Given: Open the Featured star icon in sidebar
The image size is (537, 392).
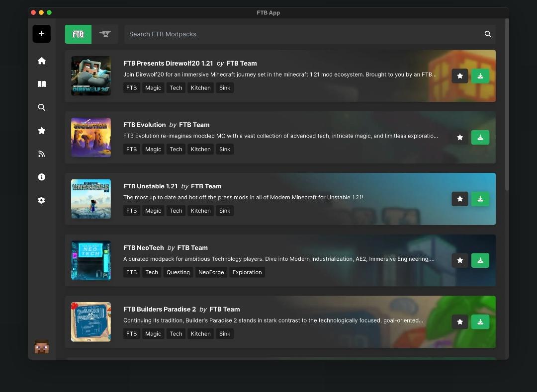Looking at the screenshot, I should [41, 131].
